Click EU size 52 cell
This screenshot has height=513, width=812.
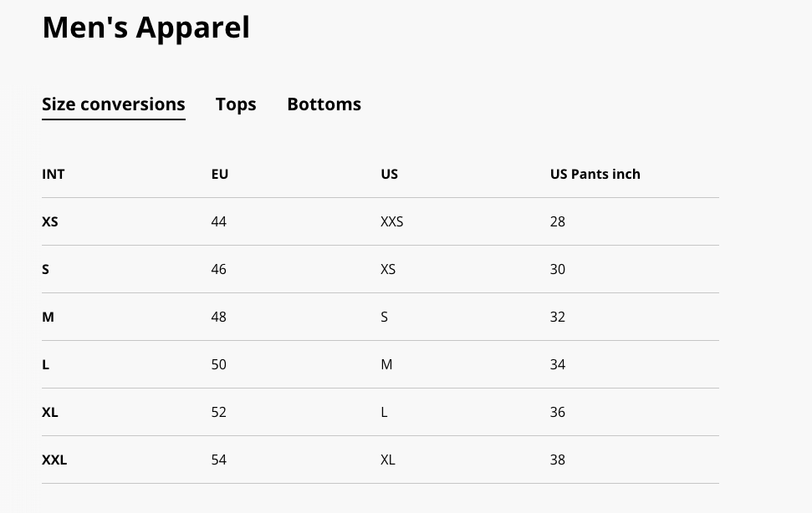click(218, 412)
